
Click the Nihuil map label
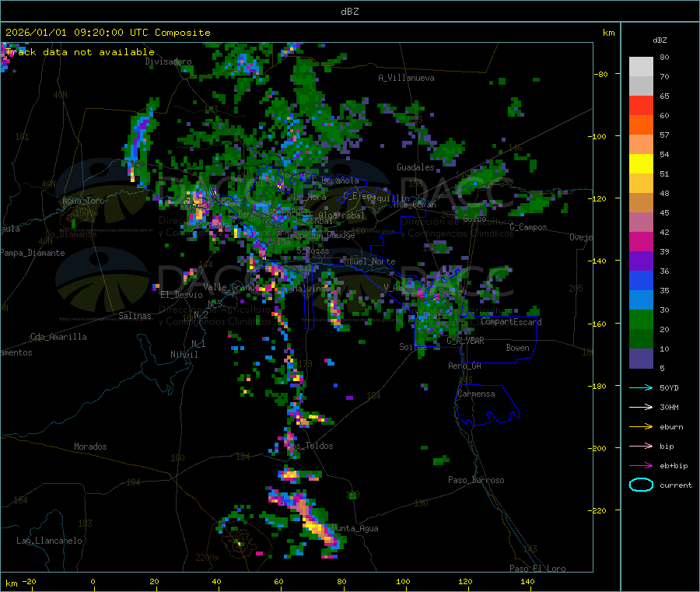click(x=184, y=355)
